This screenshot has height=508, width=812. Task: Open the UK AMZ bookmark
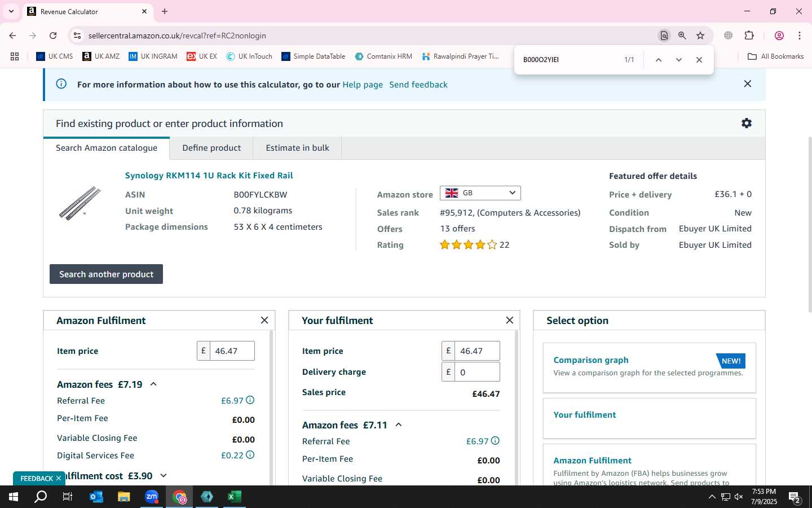[x=101, y=56]
